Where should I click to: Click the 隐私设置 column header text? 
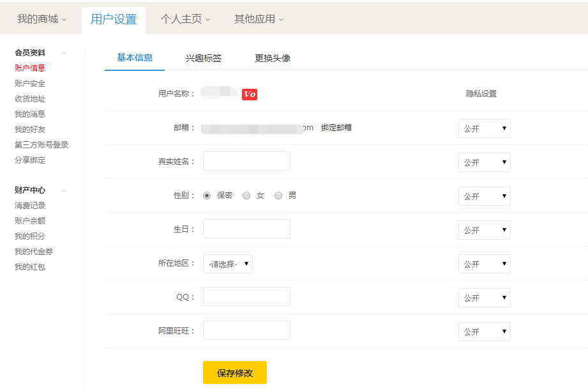click(x=481, y=94)
